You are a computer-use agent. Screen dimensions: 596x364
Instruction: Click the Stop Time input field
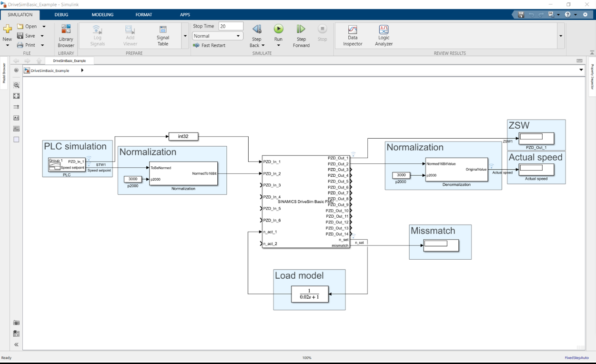click(231, 26)
